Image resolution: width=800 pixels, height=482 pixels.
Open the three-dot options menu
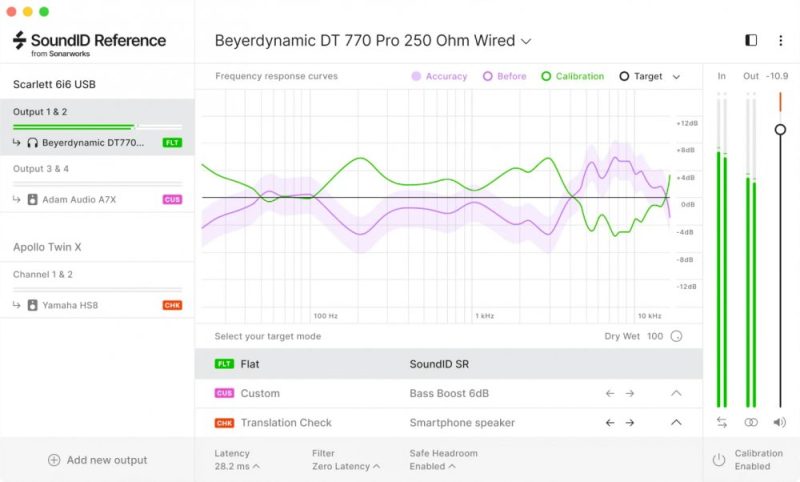(x=781, y=41)
